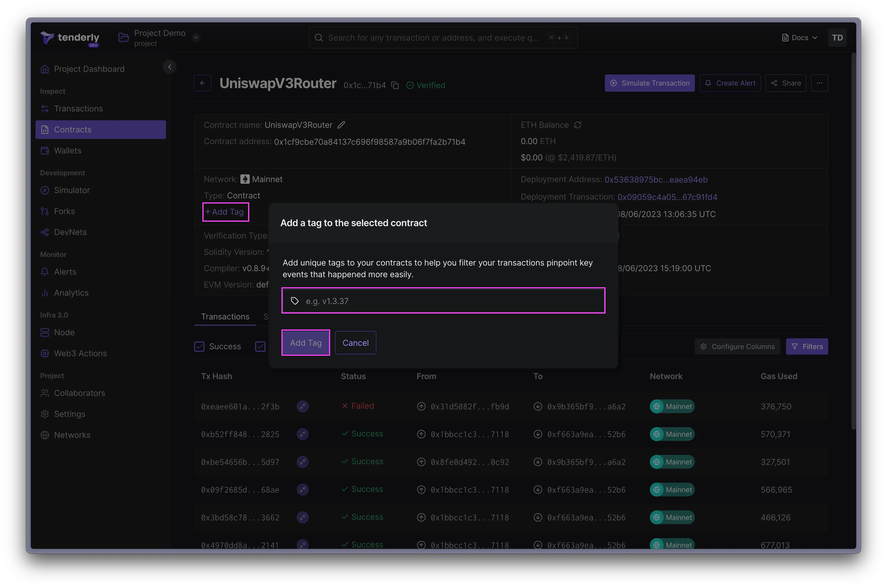Screen dimensions: 887x588
Task: Click Mainnet badge in the 376,750 gas row
Action: click(x=672, y=407)
